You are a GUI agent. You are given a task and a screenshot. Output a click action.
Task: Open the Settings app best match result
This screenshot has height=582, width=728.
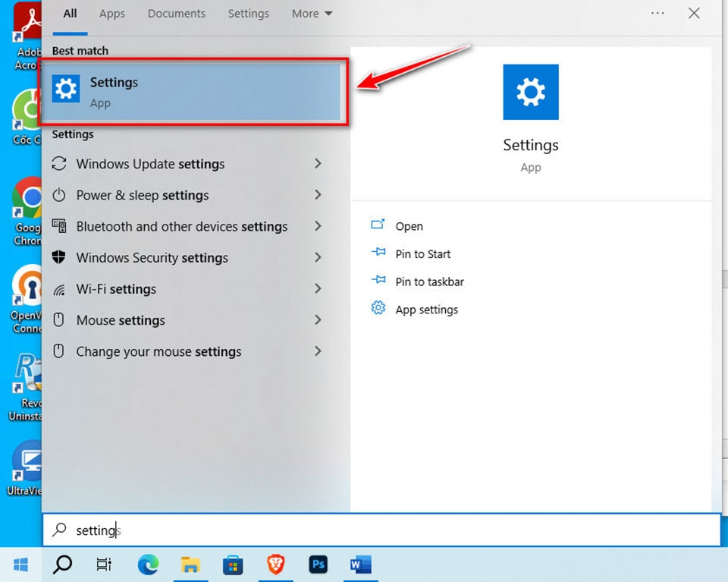tap(193, 92)
